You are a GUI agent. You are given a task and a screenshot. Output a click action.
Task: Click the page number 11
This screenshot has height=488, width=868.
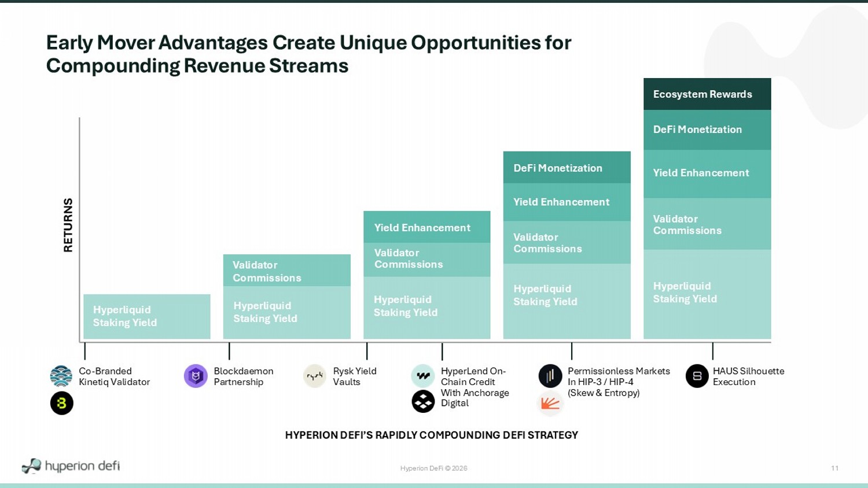pos(834,468)
